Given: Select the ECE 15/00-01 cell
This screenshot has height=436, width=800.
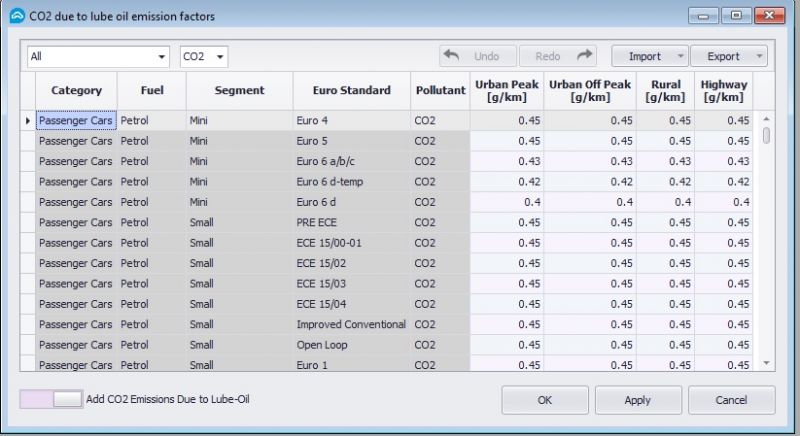Looking at the screenshot, I should (x=352, y=243).
